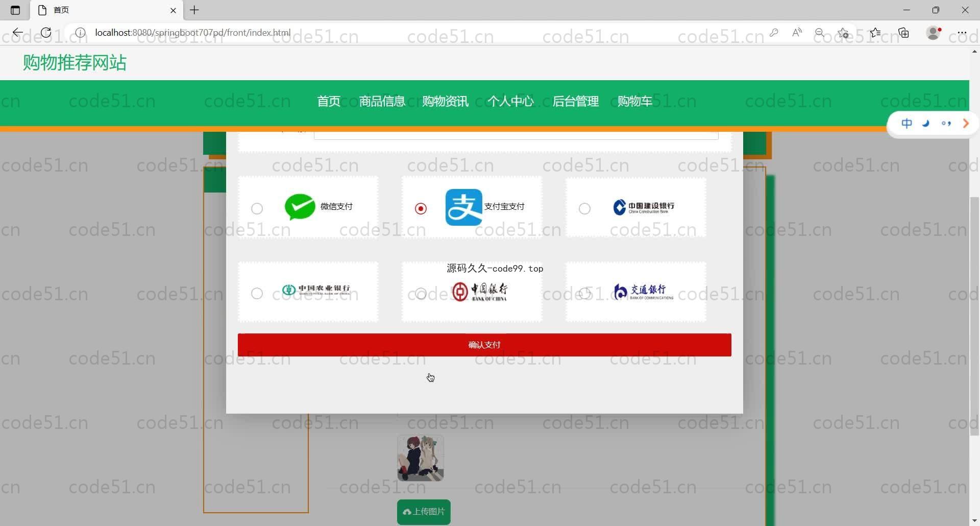Viewport: 980px width, 526px height.
Task: Open the favorites list icon
Action: tap(875, 33)
